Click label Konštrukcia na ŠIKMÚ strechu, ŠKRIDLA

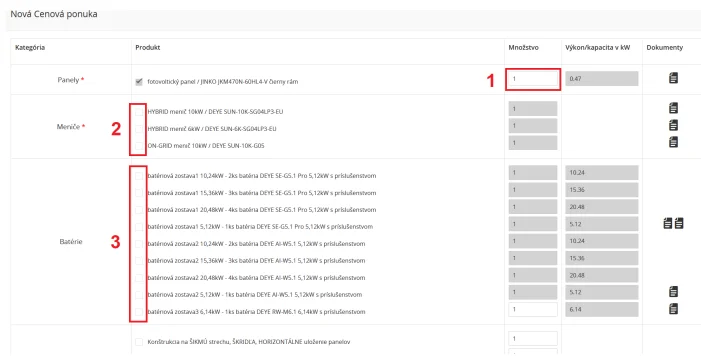[x=249, y=342]
